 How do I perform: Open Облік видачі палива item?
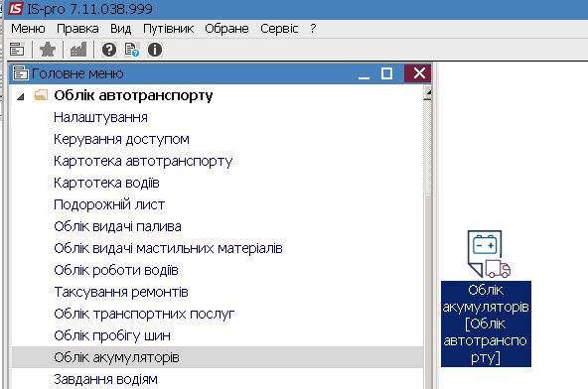[x=117, y=226]
